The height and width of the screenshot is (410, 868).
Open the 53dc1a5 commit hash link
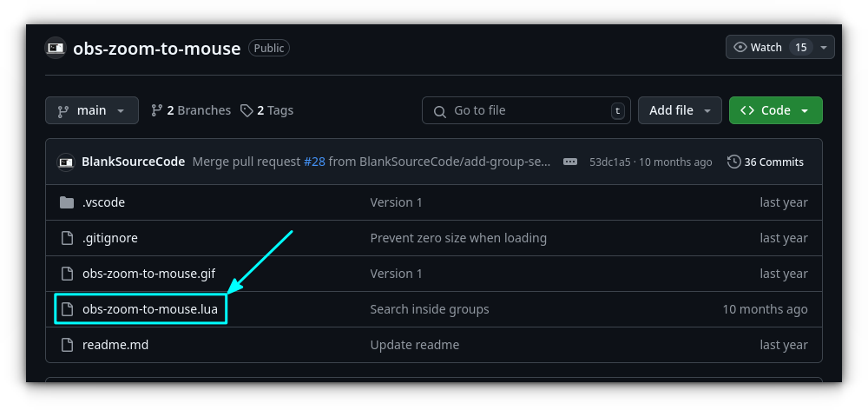[x=611, y=162]
